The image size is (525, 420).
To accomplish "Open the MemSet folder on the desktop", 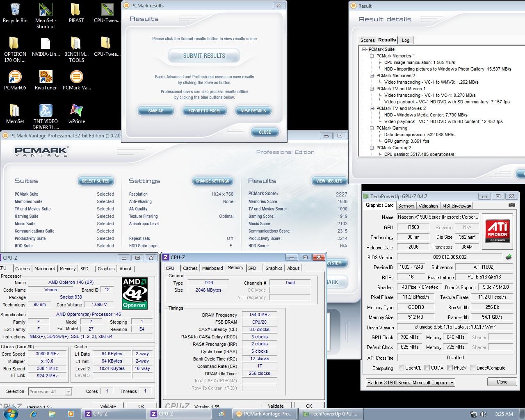I will pyautogui.click(x=15, y=114).
